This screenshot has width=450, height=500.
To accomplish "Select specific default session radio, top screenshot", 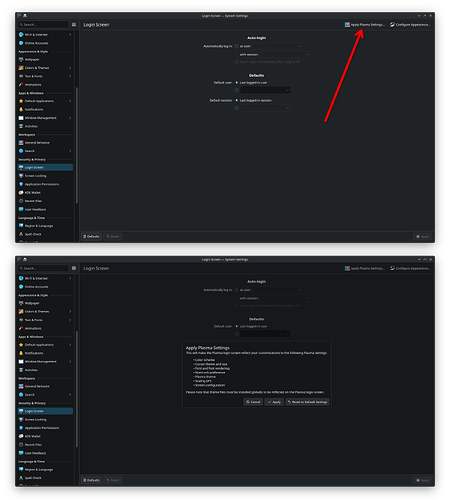I will tap(237, 108).
